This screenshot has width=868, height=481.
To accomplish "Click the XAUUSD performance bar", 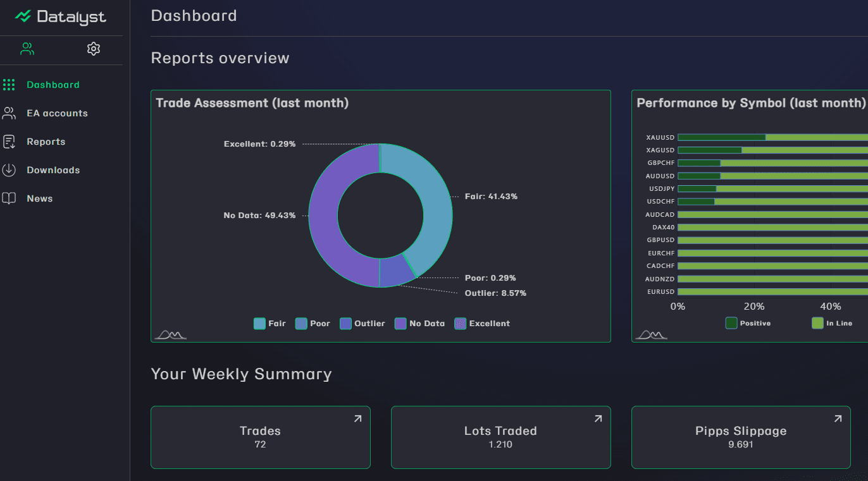I will 772,137.
